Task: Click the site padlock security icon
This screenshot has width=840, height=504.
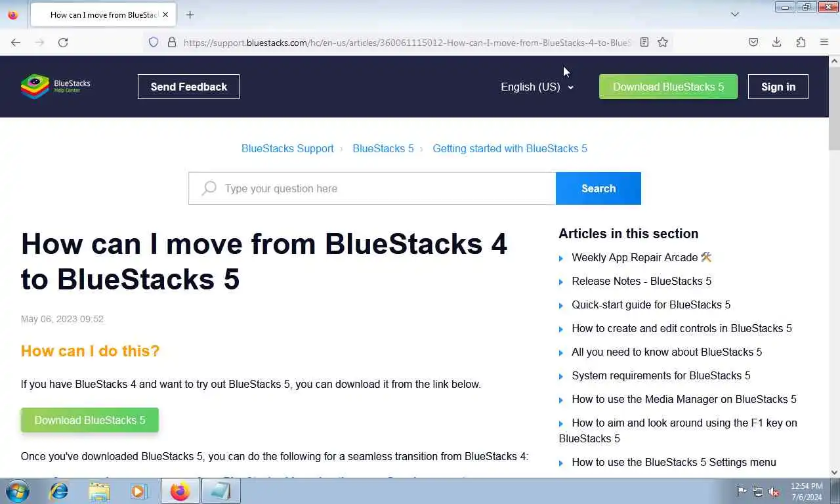Action: pyautogui.click(x=172, y=42)
